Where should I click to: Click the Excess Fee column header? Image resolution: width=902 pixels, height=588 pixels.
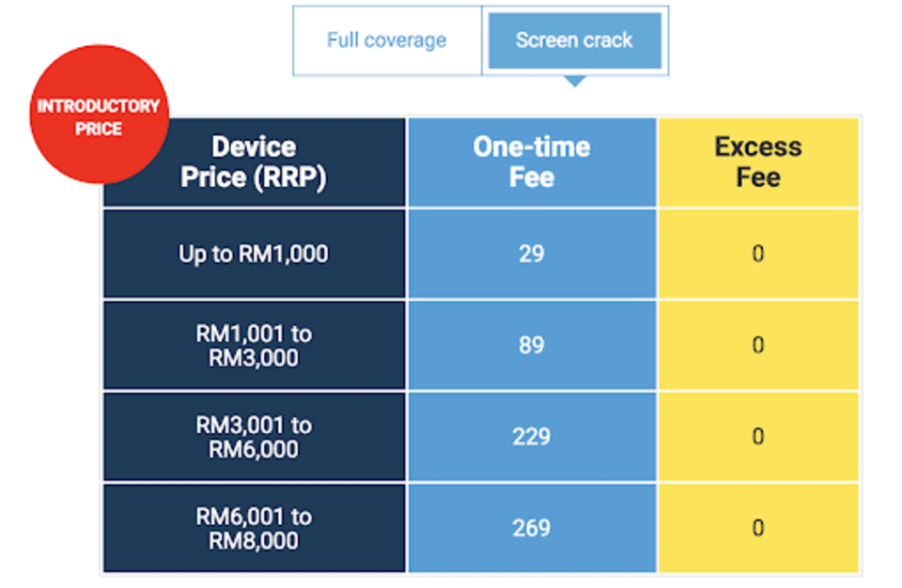pos(759,161)
